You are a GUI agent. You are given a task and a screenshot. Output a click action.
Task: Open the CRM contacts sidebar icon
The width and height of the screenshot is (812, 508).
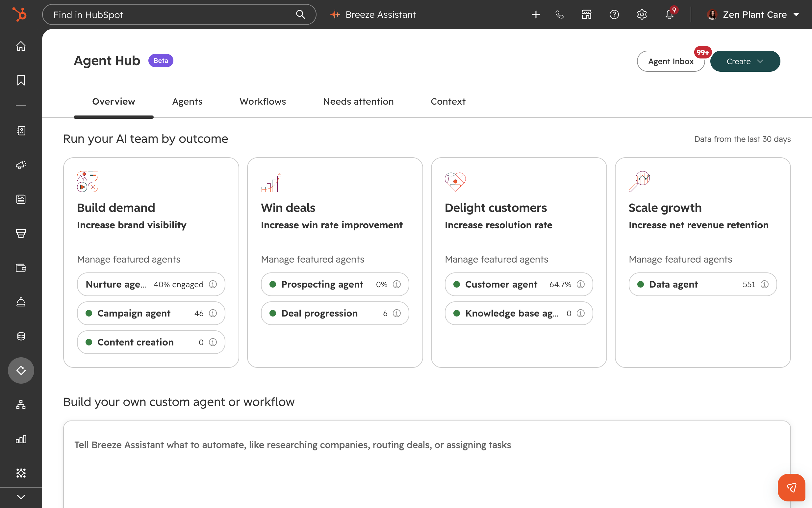tap(21, 131)
